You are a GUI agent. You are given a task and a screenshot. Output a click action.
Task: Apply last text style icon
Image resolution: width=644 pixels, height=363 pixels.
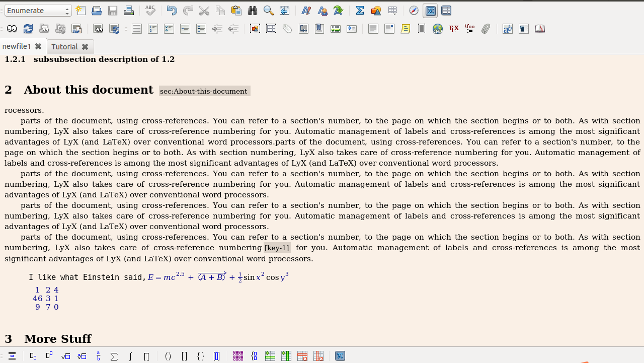[x=338, y=11]
